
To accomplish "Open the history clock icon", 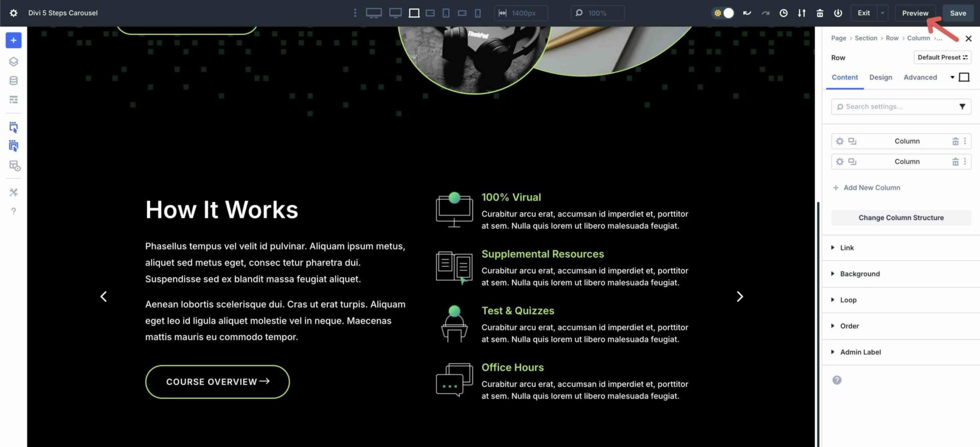I will (x=783, y=13).
